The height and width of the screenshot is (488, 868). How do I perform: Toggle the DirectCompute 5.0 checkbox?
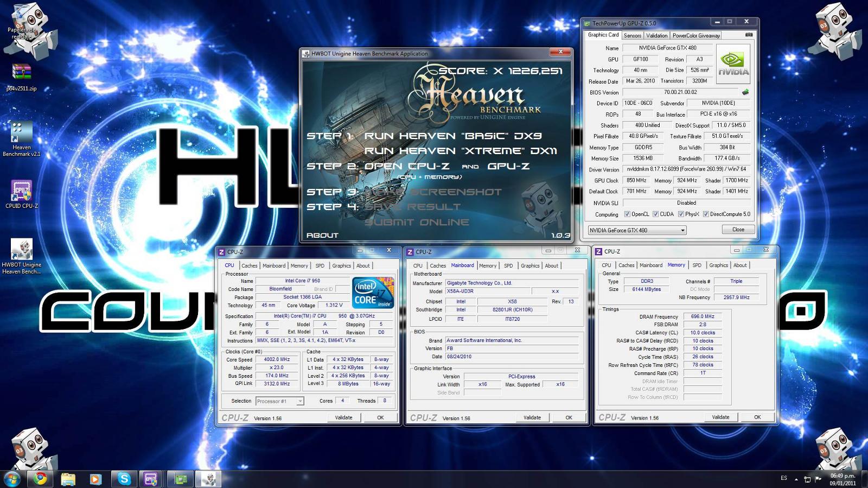tap(706, 214)
